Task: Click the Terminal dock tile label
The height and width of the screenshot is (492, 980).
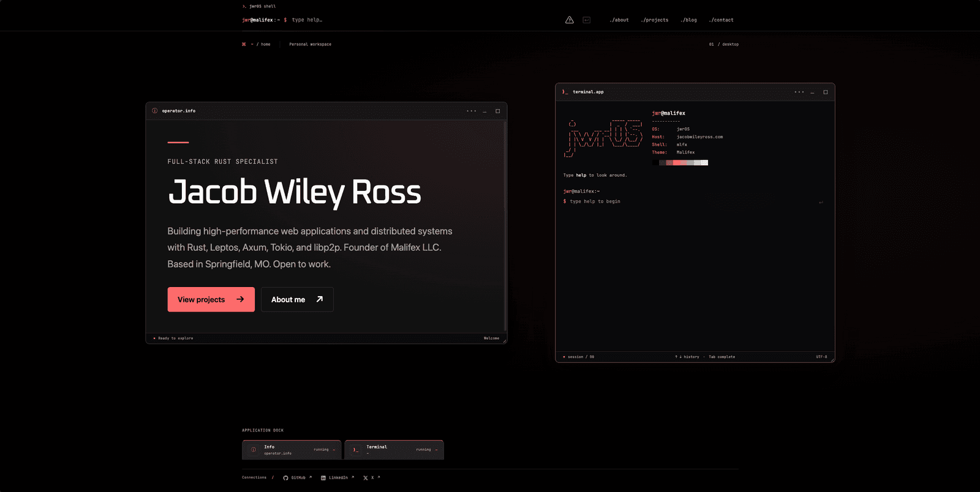Action: coord(377,447)
